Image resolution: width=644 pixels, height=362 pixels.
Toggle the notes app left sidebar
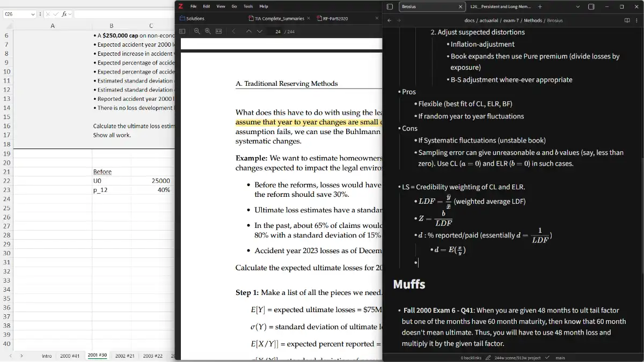pyautogui.click(x=390, y=7)
